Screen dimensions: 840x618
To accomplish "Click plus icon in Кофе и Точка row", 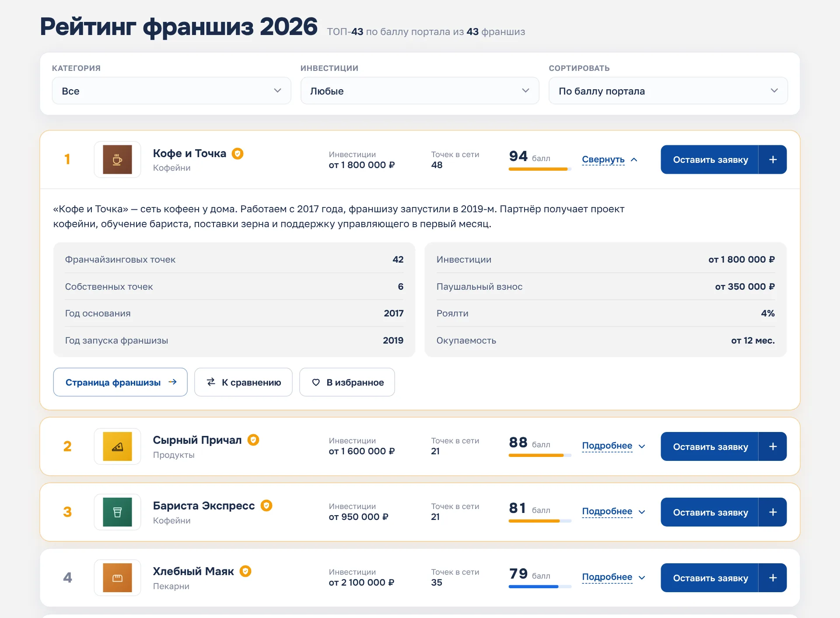I will coord(773,160).
